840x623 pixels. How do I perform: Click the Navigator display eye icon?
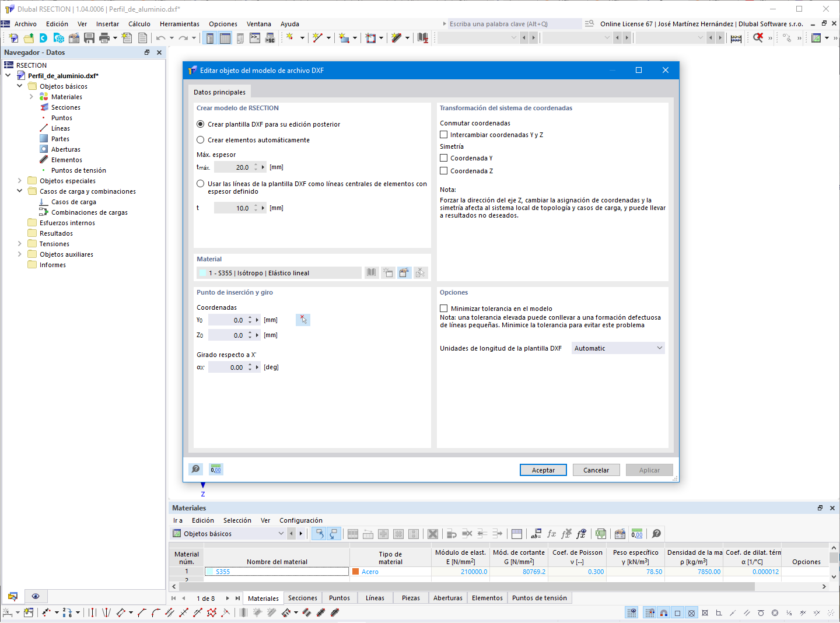36,596
